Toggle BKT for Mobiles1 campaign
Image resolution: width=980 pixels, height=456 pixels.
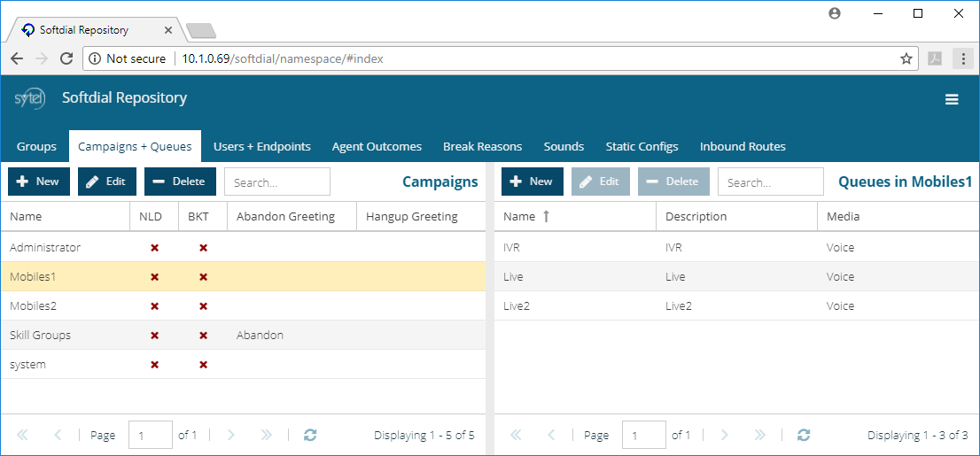(x=203, y=277)
